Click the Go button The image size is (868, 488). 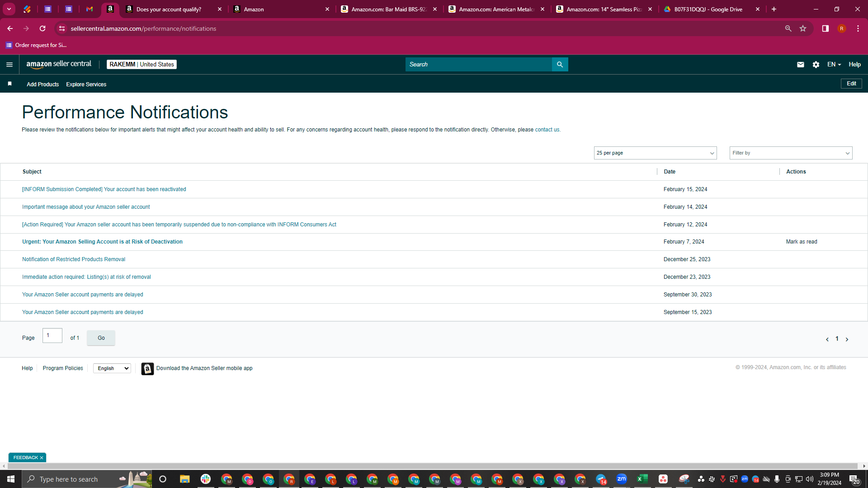pos(101,338)
